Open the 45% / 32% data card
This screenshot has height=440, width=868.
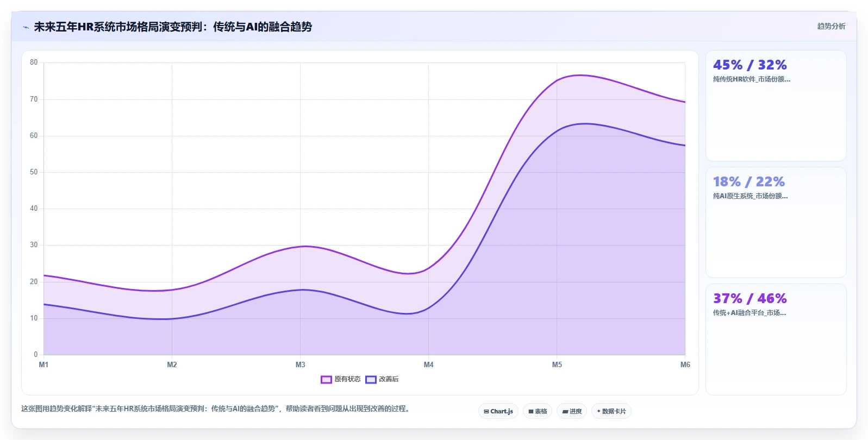[776, 105]
